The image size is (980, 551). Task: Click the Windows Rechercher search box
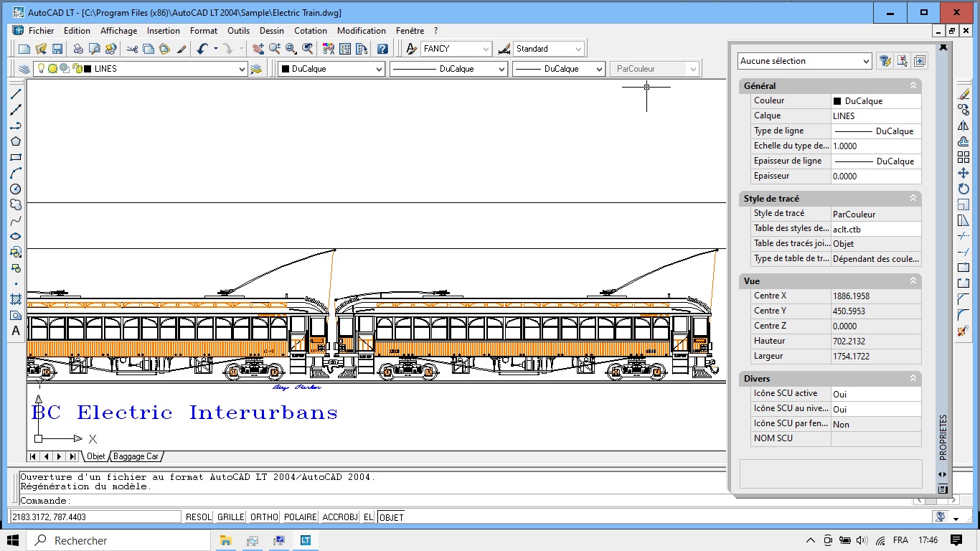118,540
